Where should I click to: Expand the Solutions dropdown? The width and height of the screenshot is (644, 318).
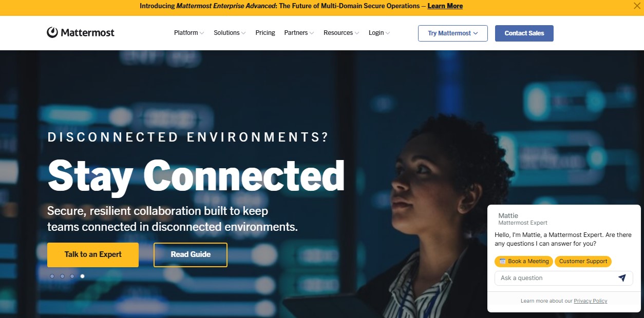click(x=230, y=33)
